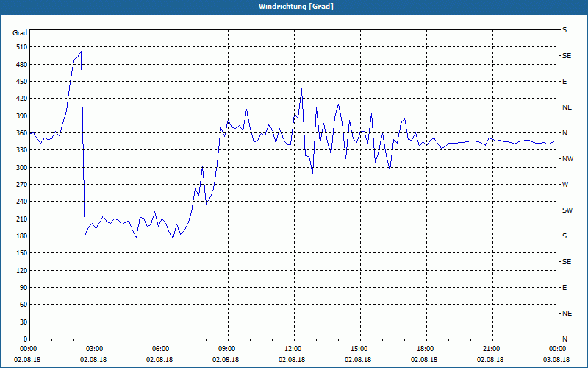Select the 90 y-axis value
The height and width of the screenshot is (368, 588).
click(x=24, y=288)
